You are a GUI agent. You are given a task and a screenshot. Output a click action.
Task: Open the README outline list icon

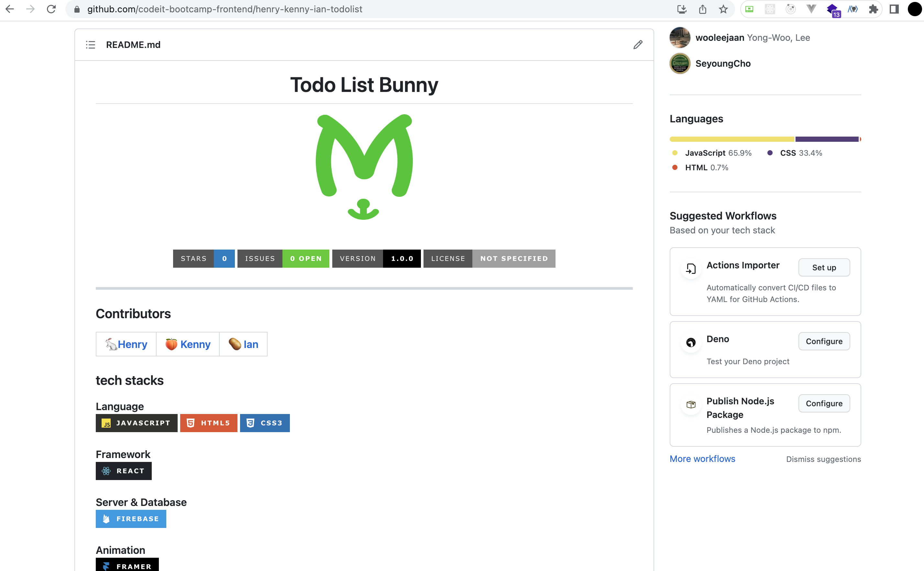(91, 45)
